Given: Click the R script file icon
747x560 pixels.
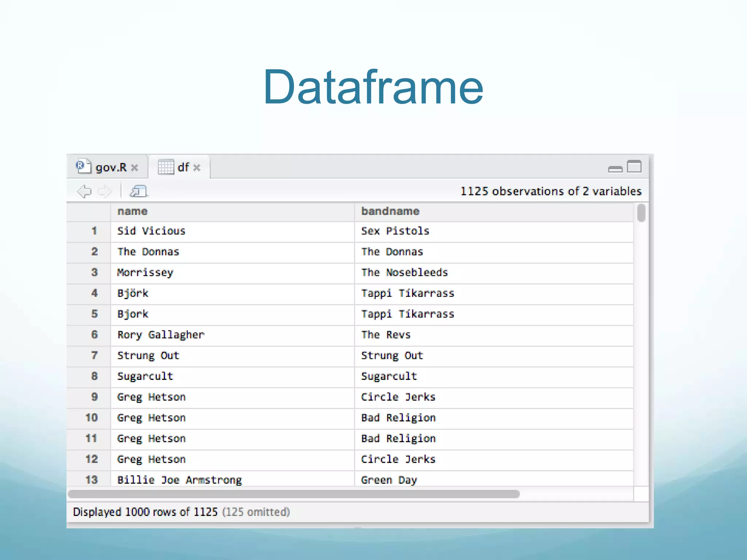Looking at the screenshot, I should click(x=83, y=167).
